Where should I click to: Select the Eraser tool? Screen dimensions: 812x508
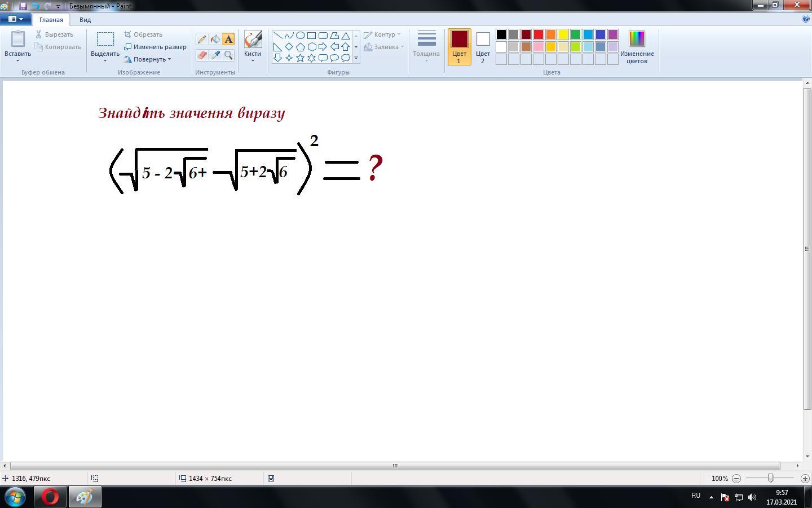click(202, 55)
